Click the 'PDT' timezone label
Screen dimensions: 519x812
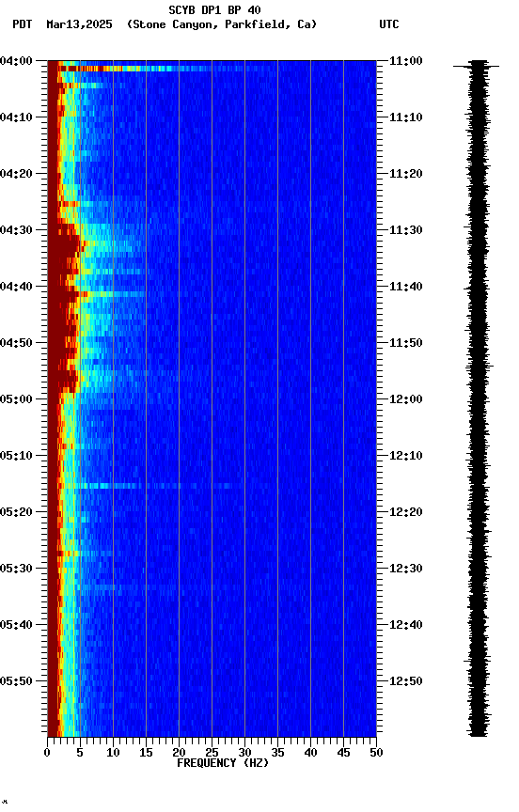(x=23, y=24)
